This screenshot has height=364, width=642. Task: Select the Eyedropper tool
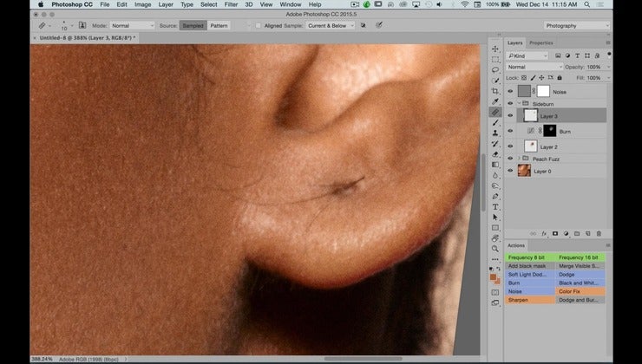[x=495, y=101]
